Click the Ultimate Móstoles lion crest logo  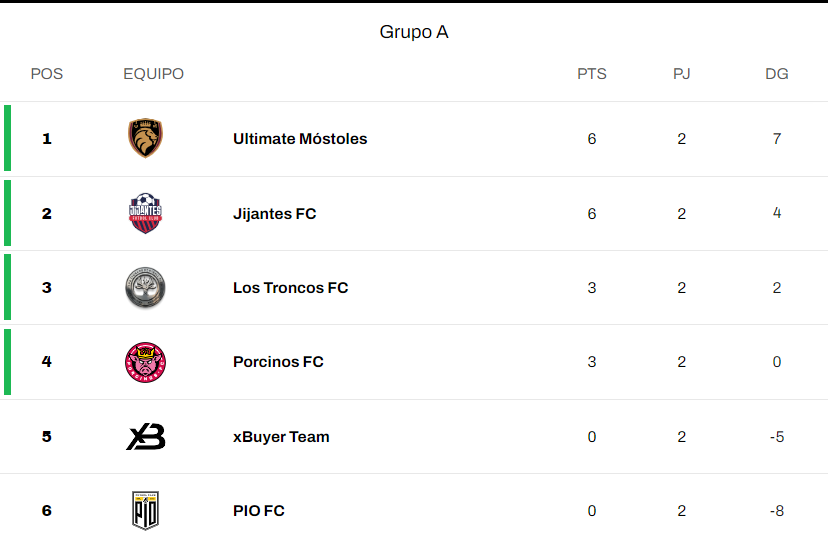coord(145,138)
